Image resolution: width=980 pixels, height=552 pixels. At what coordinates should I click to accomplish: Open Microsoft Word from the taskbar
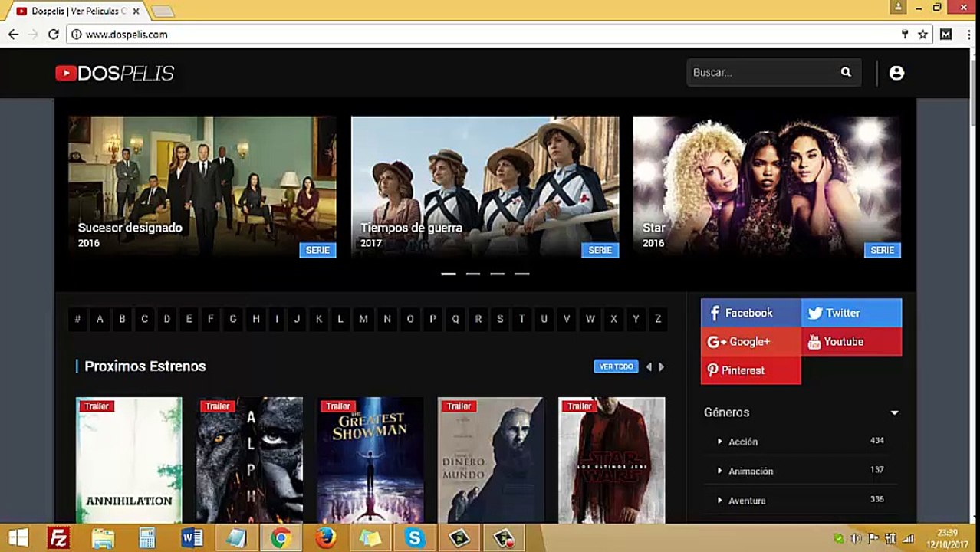pos(192,538)
